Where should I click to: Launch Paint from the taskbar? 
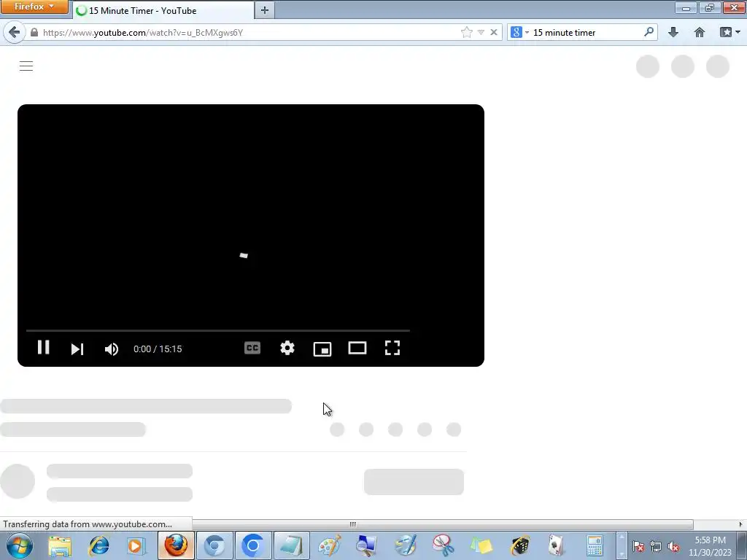click(329, 545)
